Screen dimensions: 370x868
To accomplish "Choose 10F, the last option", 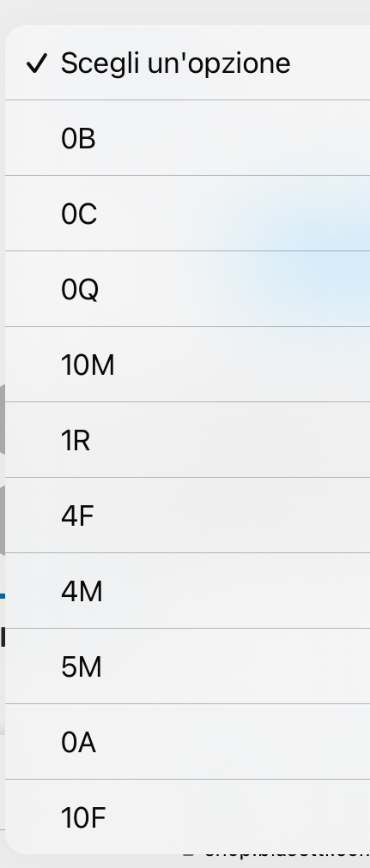I will click(188, 817).
